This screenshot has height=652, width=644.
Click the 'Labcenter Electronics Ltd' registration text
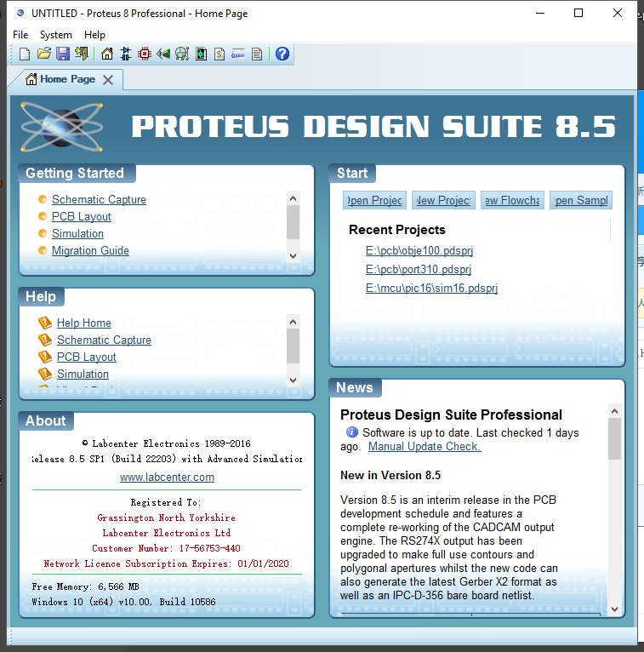tap(166, 533)
